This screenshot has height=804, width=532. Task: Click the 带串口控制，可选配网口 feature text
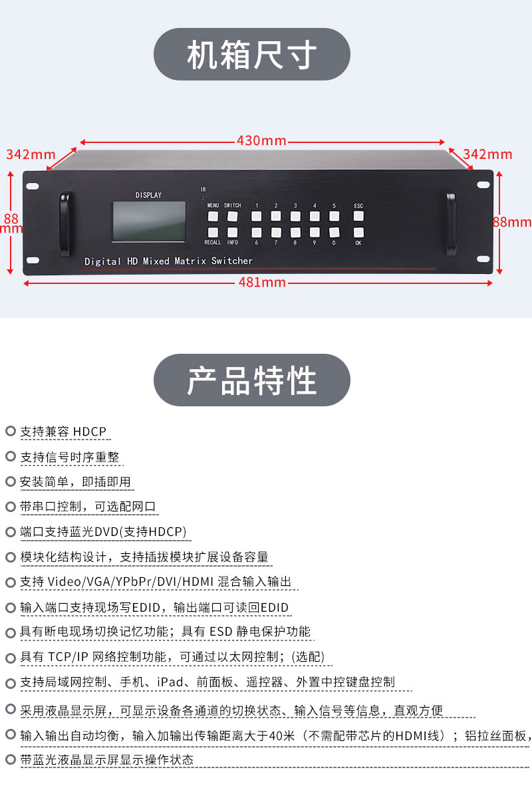pyautogui.click(x=88, y=507)
